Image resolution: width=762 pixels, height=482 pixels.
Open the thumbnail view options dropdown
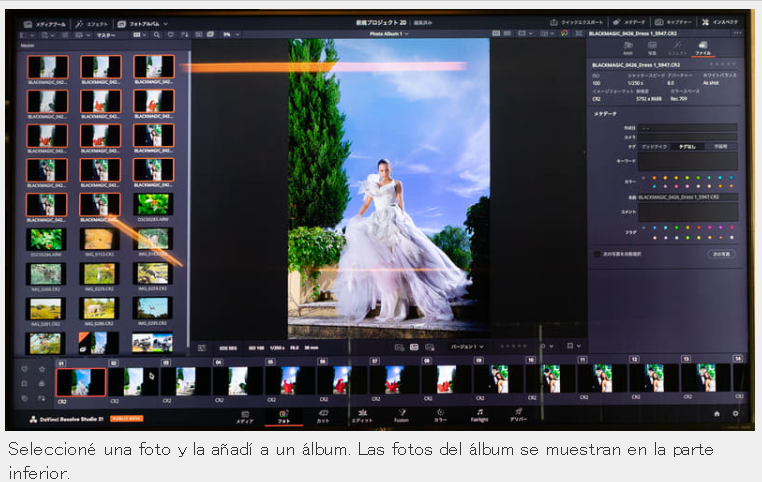139,35
